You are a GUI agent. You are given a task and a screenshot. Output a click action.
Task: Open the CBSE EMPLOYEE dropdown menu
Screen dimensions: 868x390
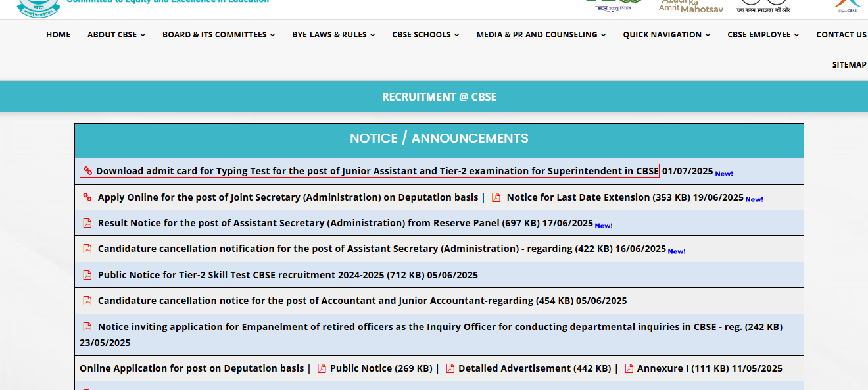click(x=763, y=35)
